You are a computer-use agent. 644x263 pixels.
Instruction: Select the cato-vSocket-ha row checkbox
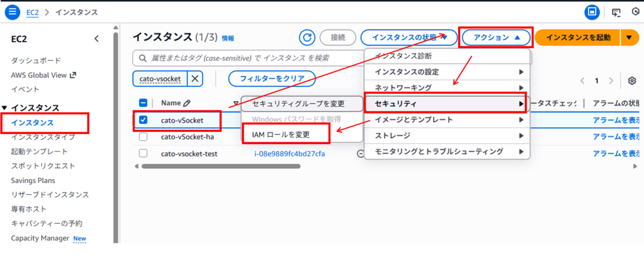tap(143, 137)
